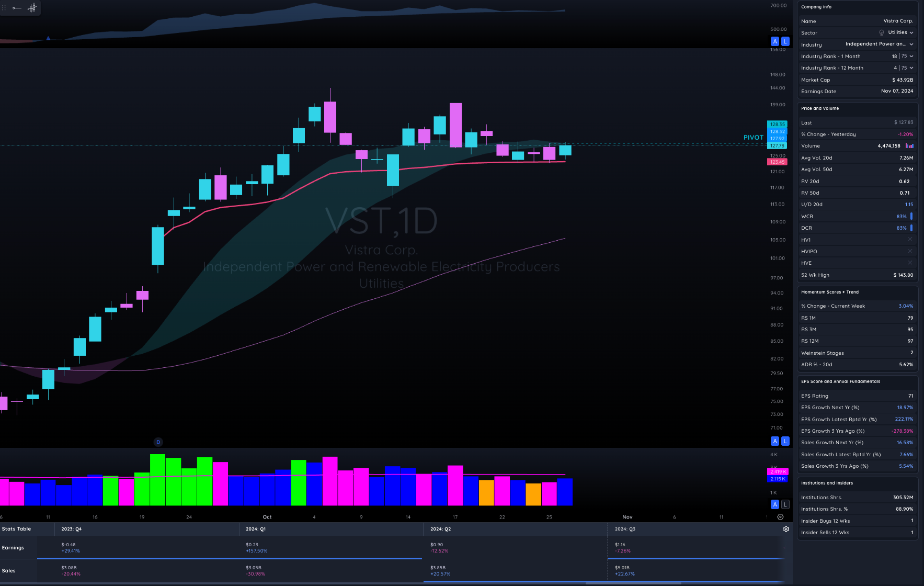Click the Insider Buys 12 Wks row

pos(857,521)
